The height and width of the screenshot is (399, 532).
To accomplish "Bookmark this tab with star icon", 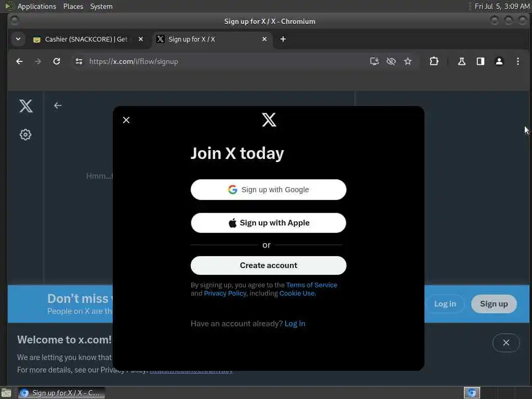I will click(x=407, y=61).
